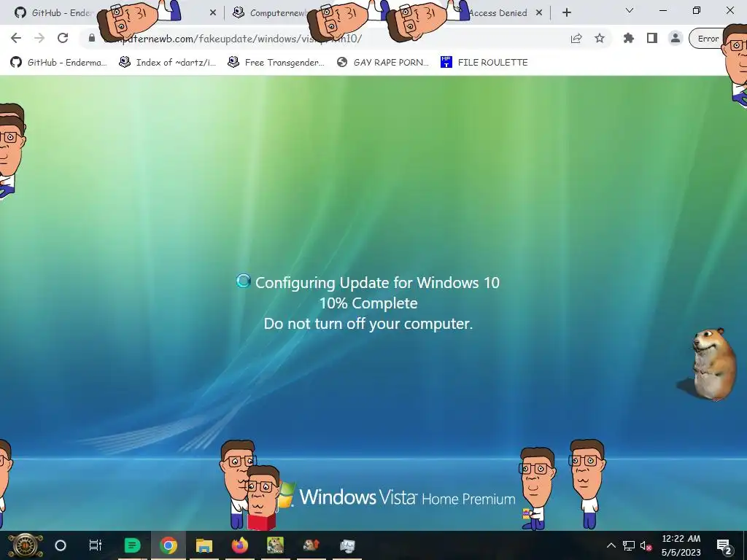Screen dimensions: 747x560
Task: Open the FILE ROULETTE bookmark
Action: tap(484, 63)
